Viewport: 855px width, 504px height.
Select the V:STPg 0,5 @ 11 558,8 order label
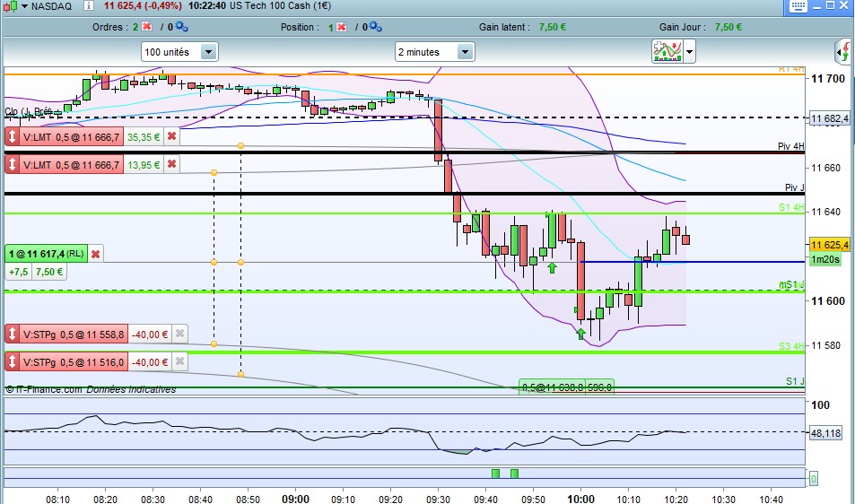[74, 335]
